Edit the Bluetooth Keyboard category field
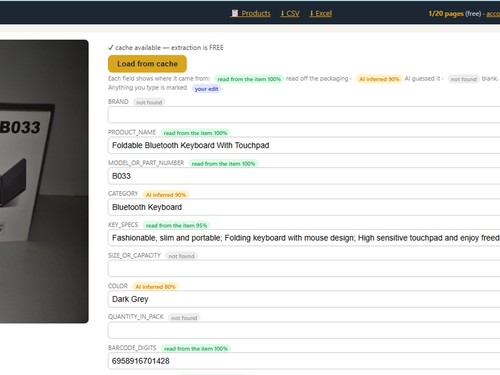This screenshot has height=375, width=500. pos(304,207)
